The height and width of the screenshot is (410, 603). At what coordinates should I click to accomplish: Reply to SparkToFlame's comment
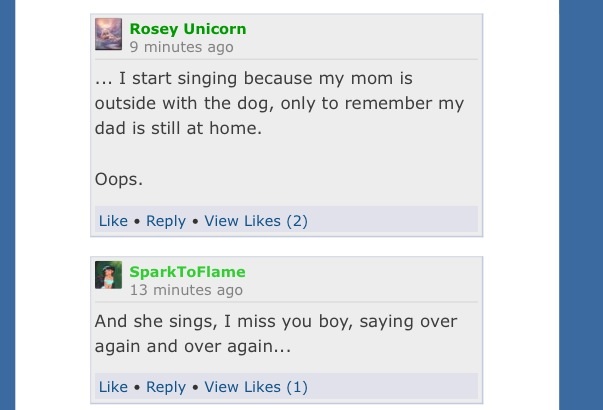[166, 387]
